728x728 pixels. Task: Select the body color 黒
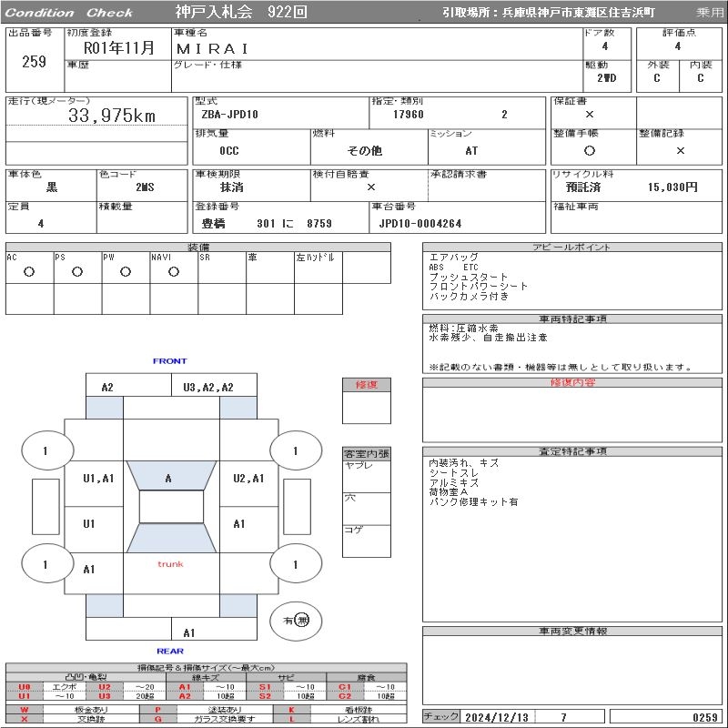pos(52,187)
